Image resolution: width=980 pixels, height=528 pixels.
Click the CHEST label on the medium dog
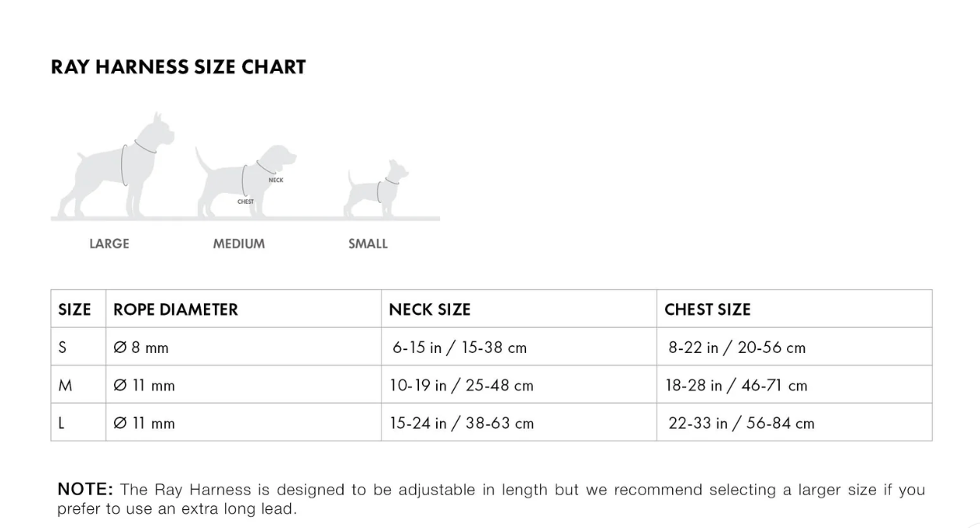tap(246, 202)
